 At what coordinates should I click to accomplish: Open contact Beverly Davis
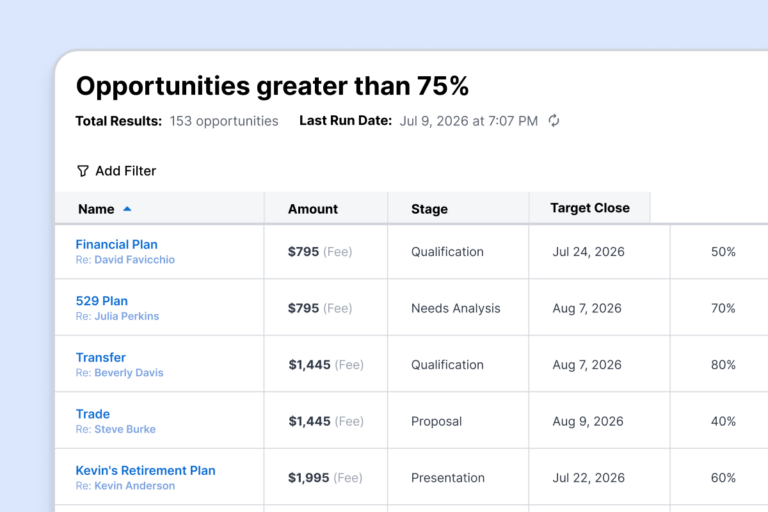(x=128, y=373)
